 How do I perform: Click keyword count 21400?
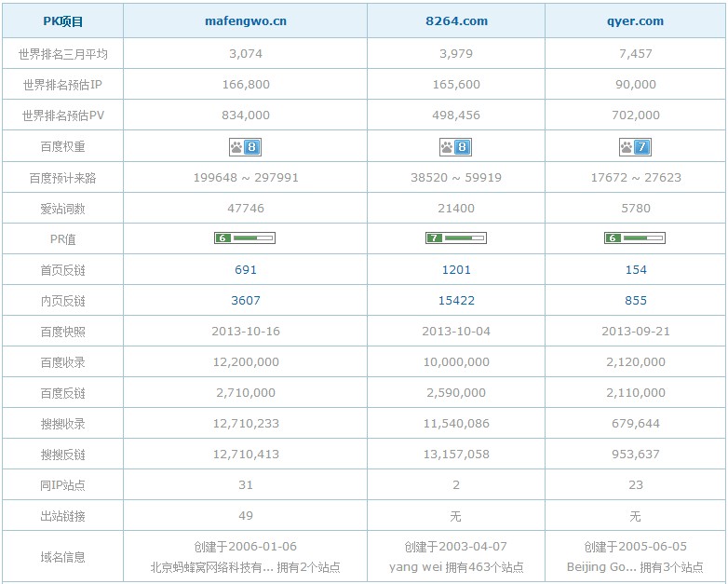pos(456,208)
